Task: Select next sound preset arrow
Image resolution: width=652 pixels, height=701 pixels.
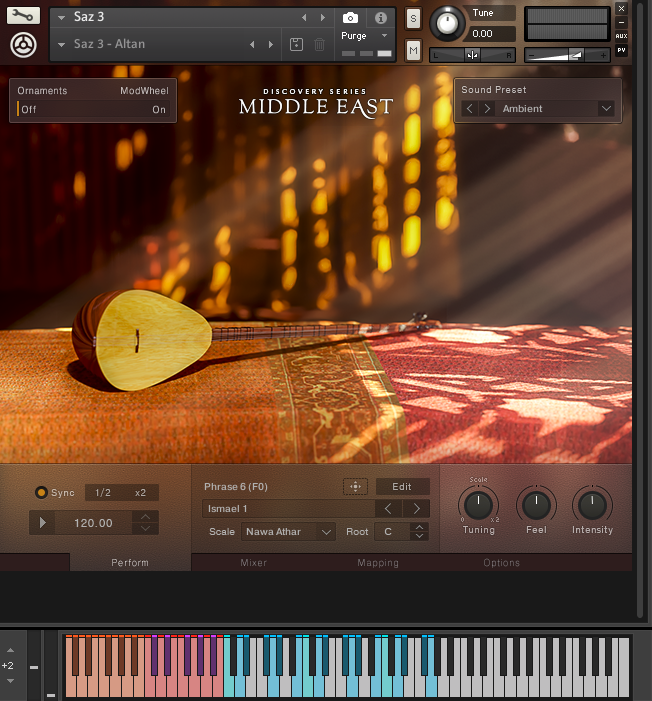Action: coord(487,109)
